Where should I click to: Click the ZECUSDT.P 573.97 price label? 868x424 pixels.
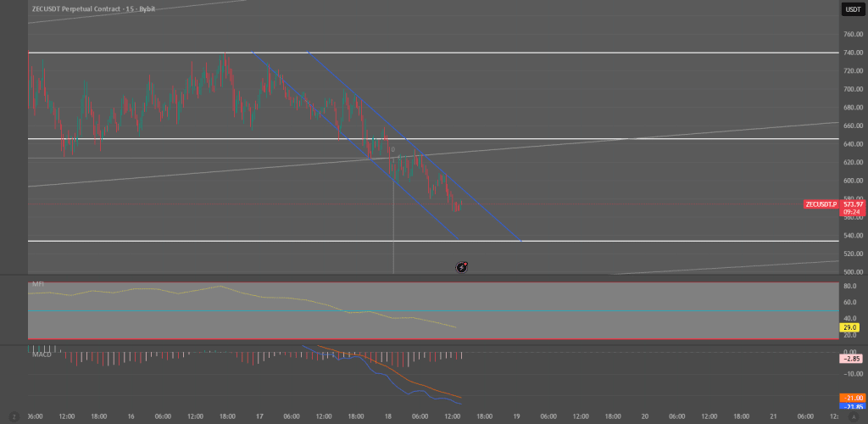click(x=835, y=204)
